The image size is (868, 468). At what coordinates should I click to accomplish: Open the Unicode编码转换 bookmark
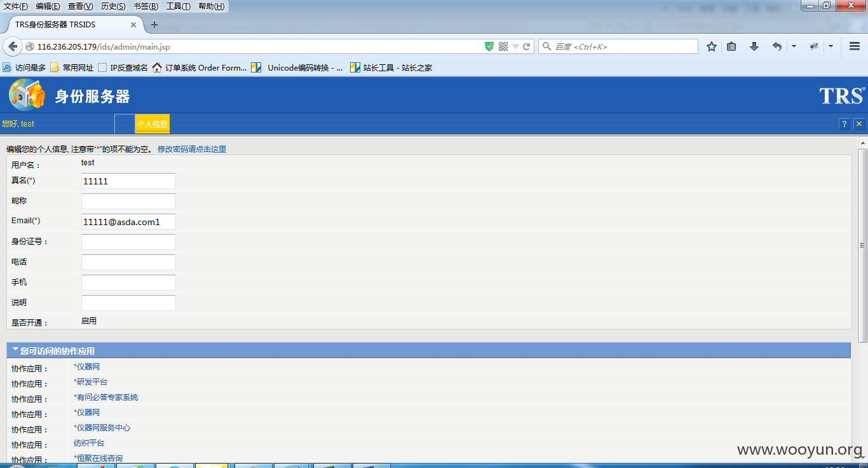[x=297, y=67]
